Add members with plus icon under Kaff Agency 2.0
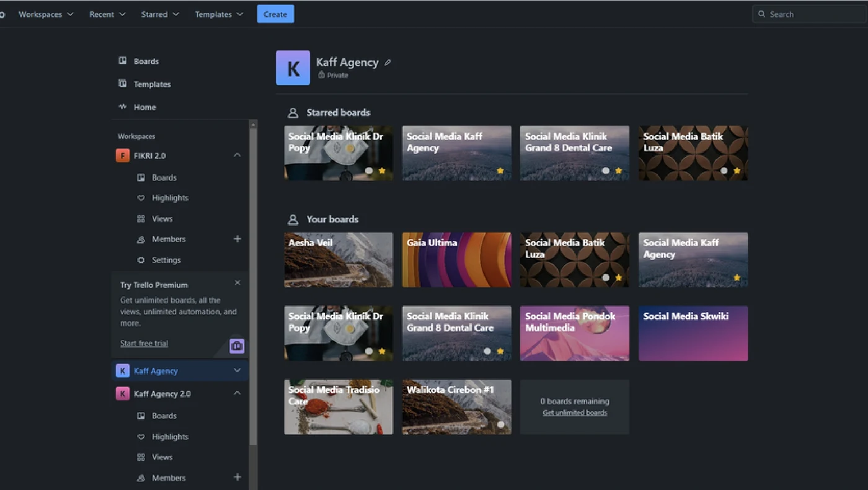Viewport: 868px width, 490px height. click(x=237, y=477)
